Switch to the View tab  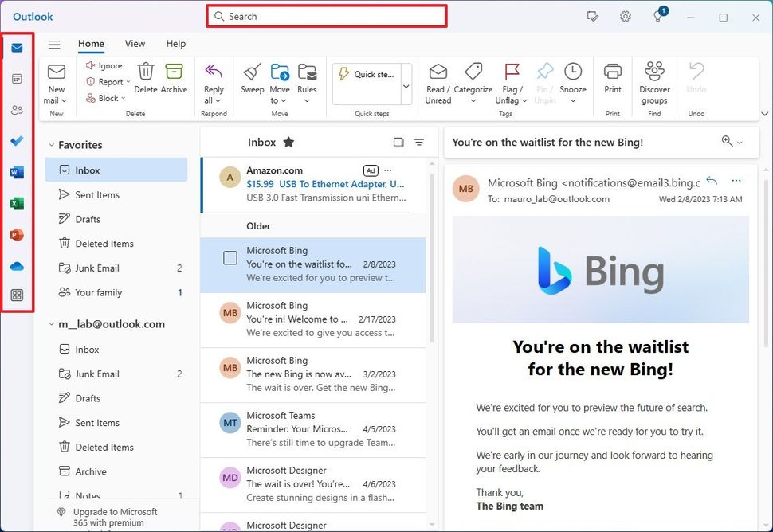point(135,44)
